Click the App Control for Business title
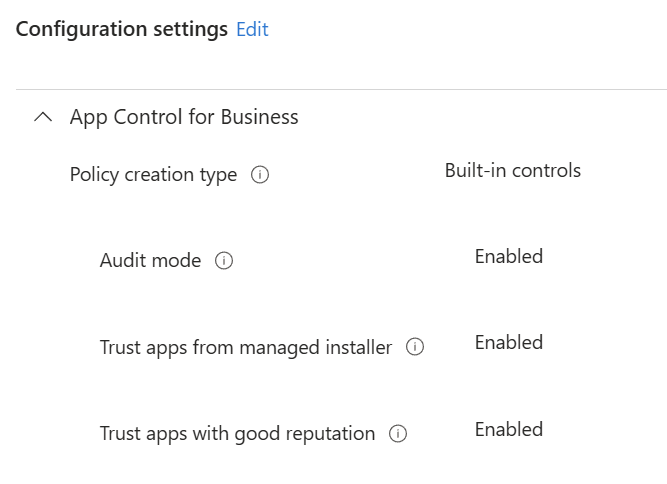Image resolution: width=667 pixels, height=484 pixels. click(184, 117)
